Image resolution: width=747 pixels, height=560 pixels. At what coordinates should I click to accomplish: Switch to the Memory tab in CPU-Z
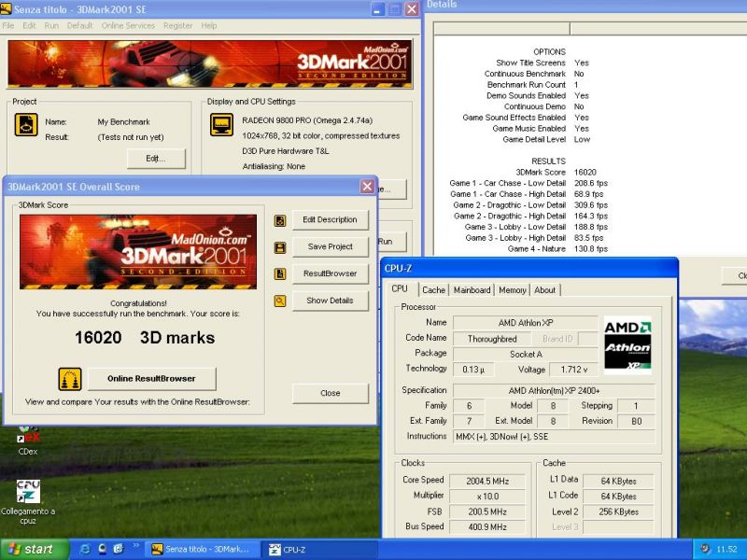coord(512,290)
